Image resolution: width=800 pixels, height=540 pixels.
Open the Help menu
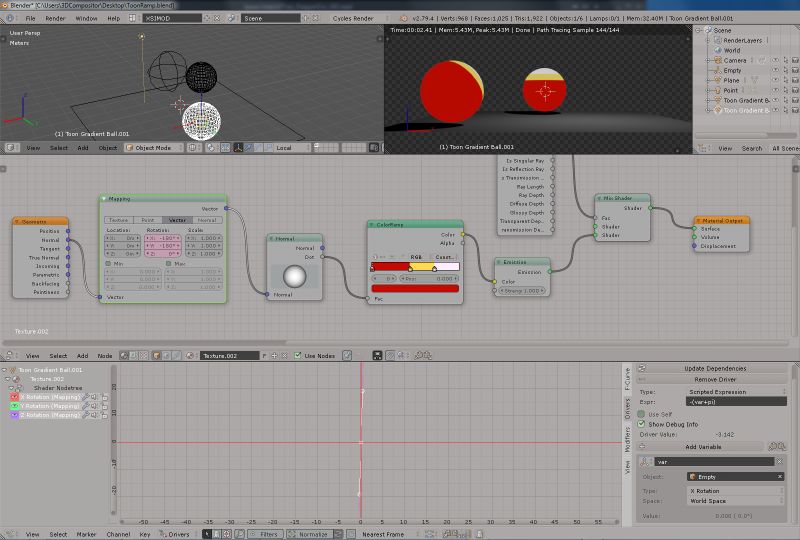click(x=113, y=18)
